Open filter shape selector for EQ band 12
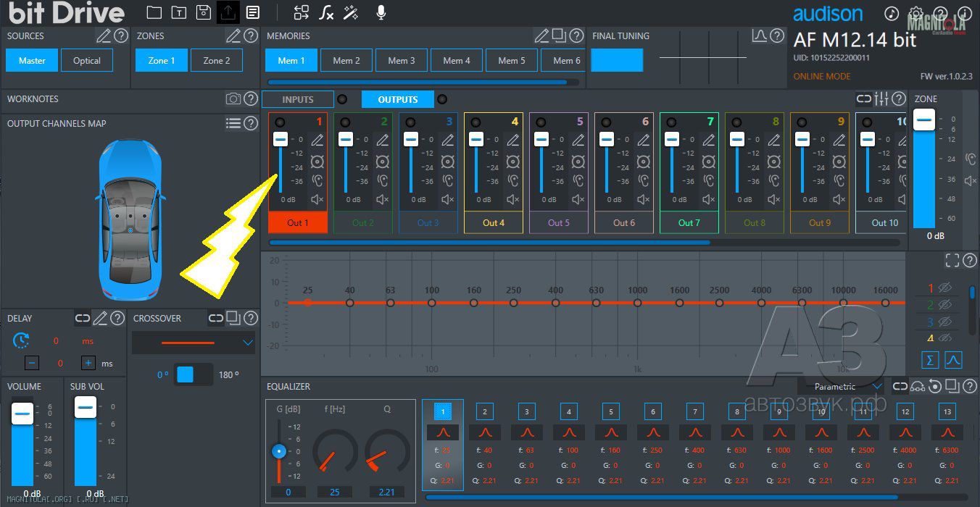This screenshot has width=980, height=507. [905, 432]
